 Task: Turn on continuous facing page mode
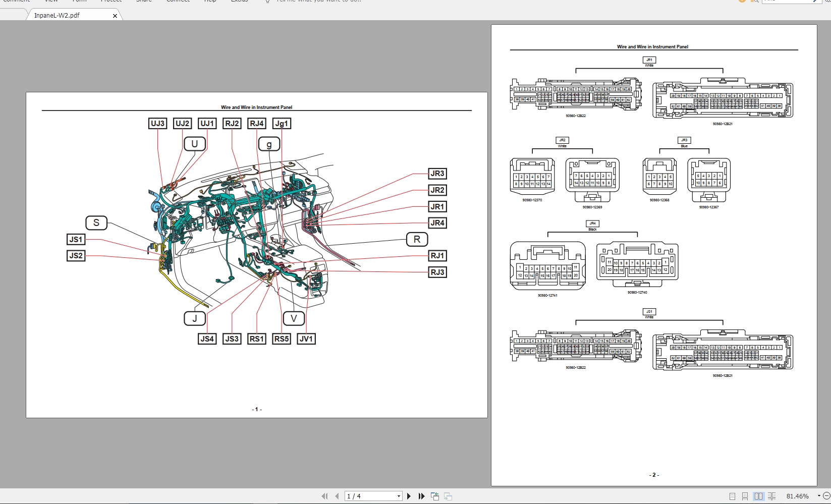click(771, 496)
